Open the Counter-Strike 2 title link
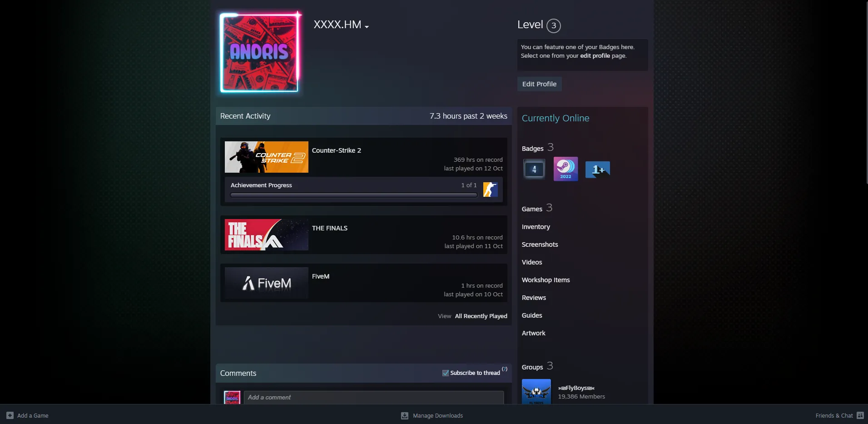Screen dimensions: 868x424 tap(337, 150)
